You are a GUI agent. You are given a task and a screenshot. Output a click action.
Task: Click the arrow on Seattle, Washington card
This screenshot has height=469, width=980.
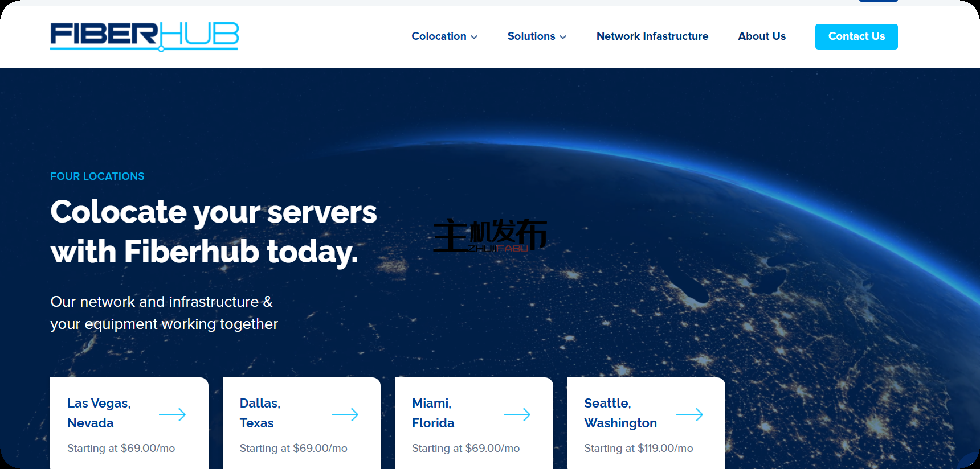point(689,414)
